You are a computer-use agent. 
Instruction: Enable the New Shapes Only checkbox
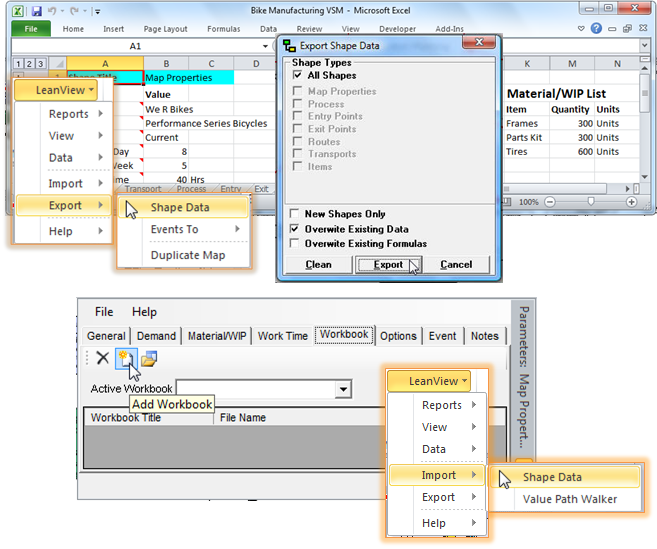[294, 214]
